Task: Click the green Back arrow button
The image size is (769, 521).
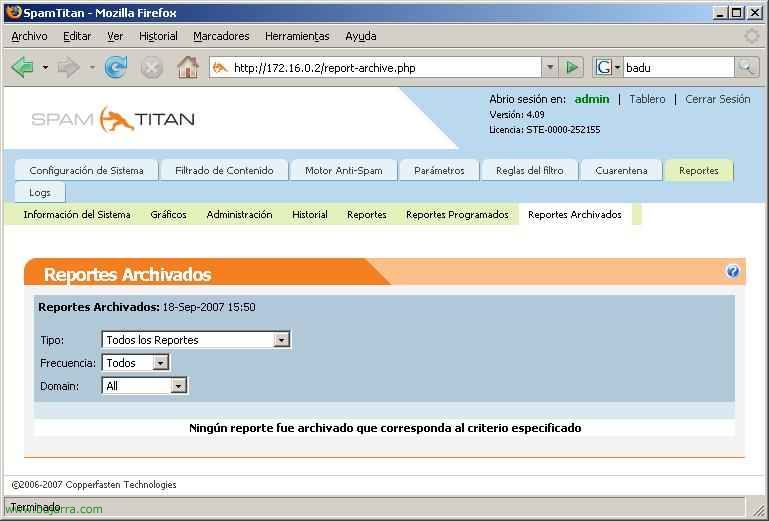Action: pos(23,67)
